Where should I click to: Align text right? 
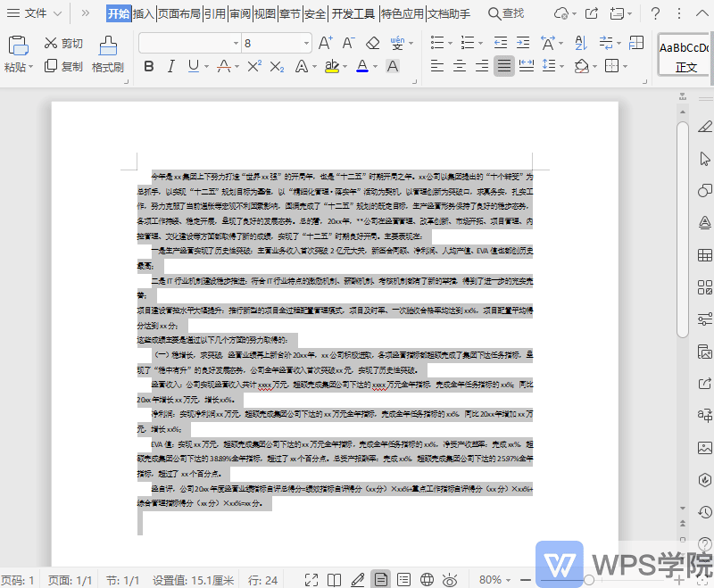[482, 66]
